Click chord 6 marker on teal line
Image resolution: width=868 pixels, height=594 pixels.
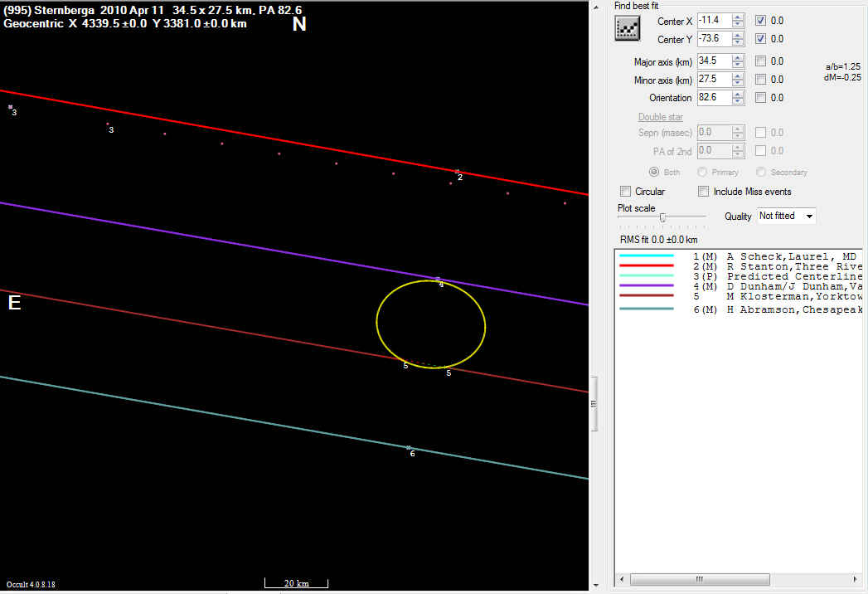coord(409,447)
